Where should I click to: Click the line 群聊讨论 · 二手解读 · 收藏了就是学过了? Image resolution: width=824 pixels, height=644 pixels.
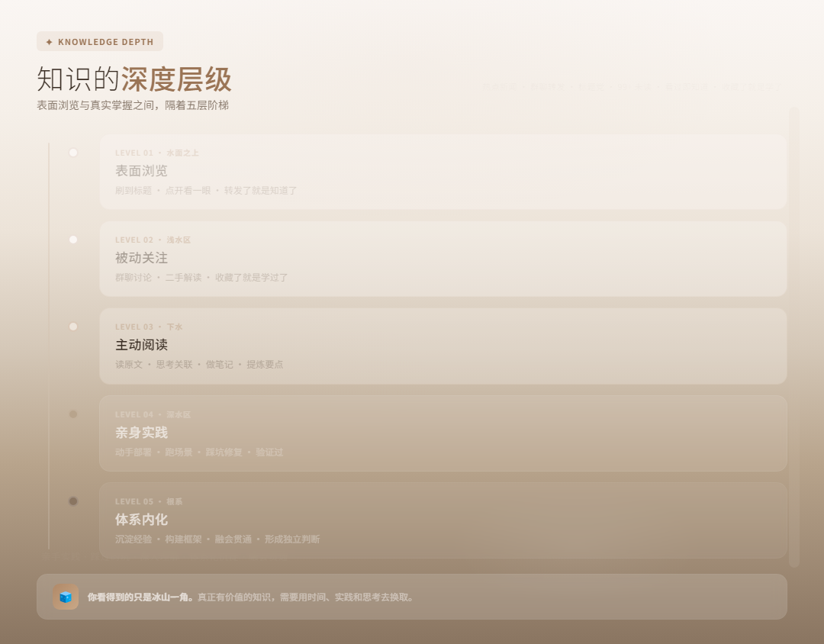pyautogui.click(x=201, y=278)
